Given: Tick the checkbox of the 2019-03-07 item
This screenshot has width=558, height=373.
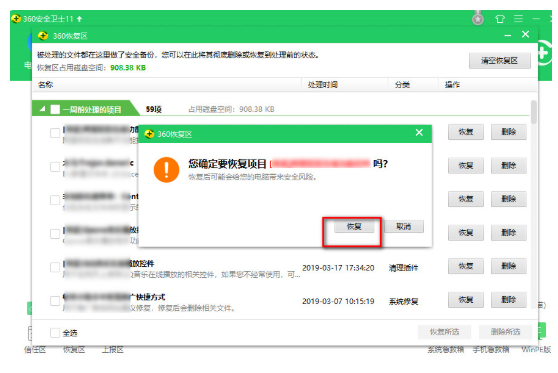Looking at the screenshot, I should (x=55, y=301).
